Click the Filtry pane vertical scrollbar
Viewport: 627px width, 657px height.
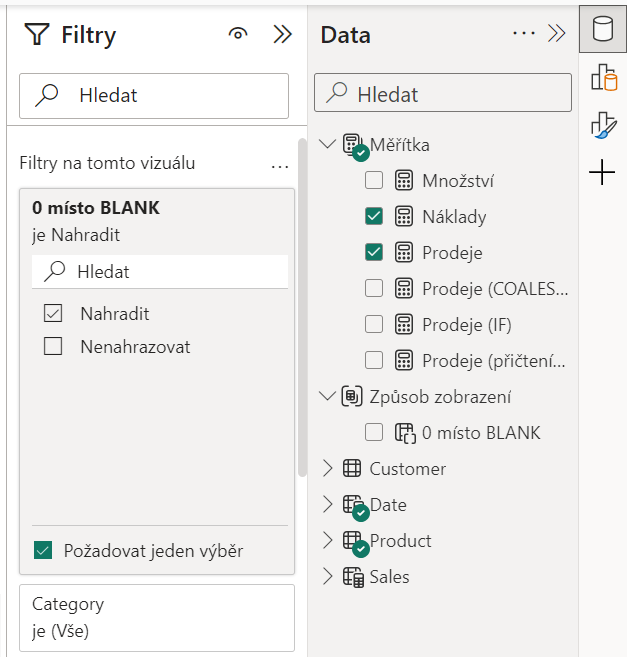pyautogui.click(x=302, y=307)
